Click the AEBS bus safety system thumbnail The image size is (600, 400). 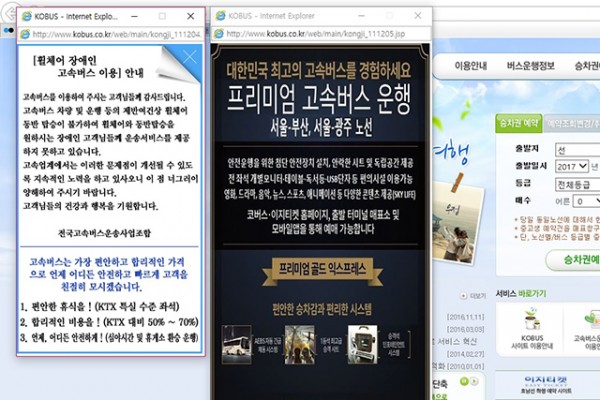[237, 344]
